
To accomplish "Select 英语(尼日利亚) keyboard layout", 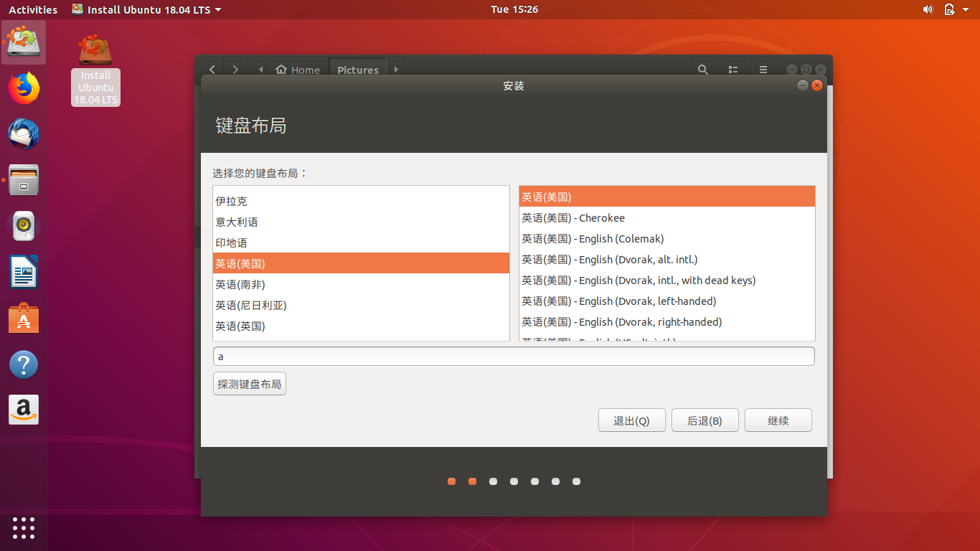I will 362,305.
